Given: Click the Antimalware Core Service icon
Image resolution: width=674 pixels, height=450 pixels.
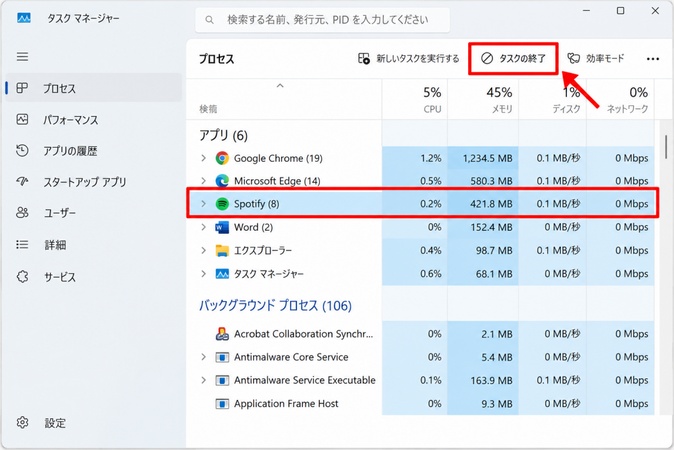Looking at the screenshot, I should coord(222,357).
